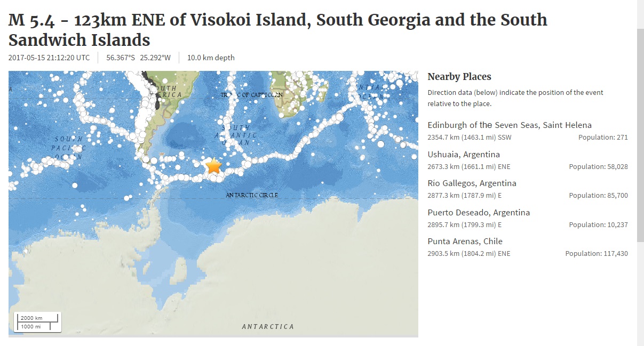Click the Population: 117,430 text

[597, 254]
